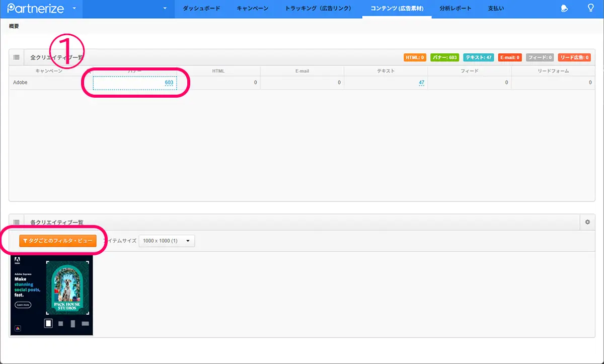Expand the account selector dropdown in header
This screenshot has width=604, height=364.
(x=165, y=9)
